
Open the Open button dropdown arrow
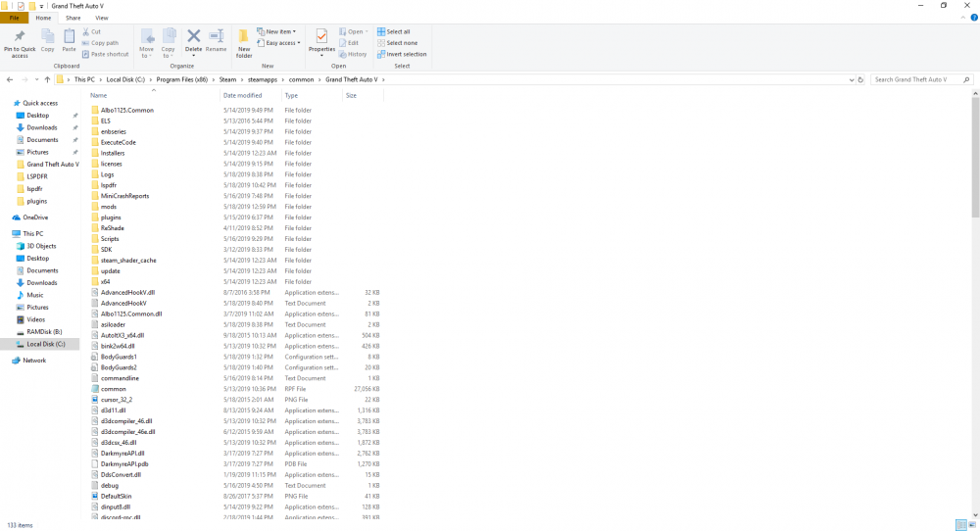tap(367, 32)
